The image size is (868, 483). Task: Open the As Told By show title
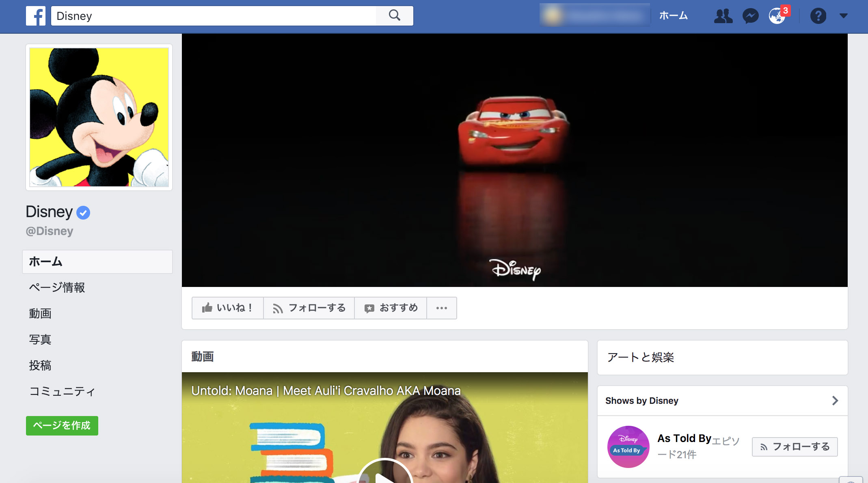[x=684, y=438]
